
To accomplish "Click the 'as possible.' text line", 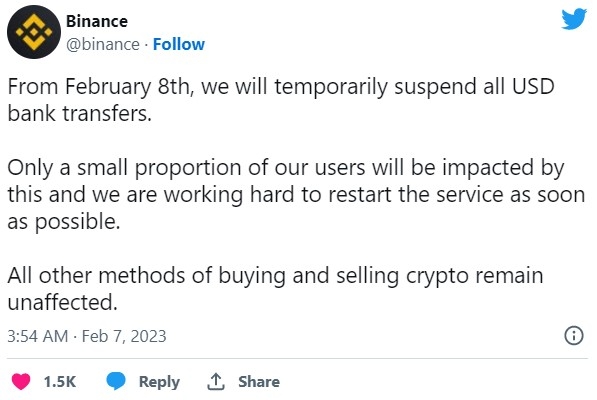I will click(64, 222).
